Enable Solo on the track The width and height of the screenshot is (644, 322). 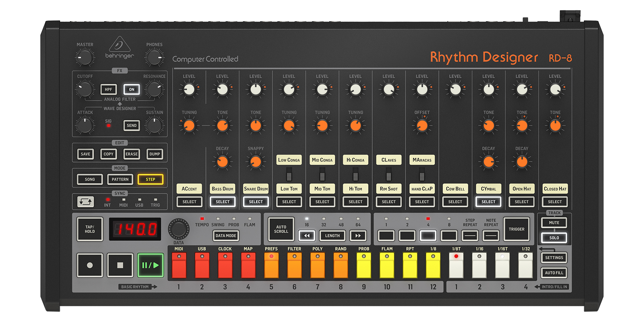pyautogui.click(x=554, y=238)
